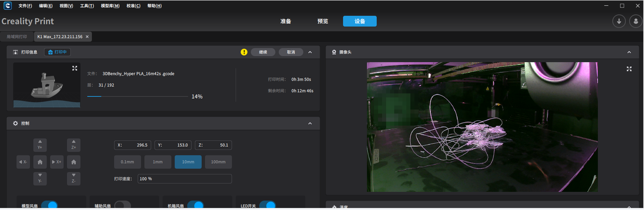This screenshot has width=644, height=210.
Task: Open the 视图(V) menu
Action: point(66,6)
